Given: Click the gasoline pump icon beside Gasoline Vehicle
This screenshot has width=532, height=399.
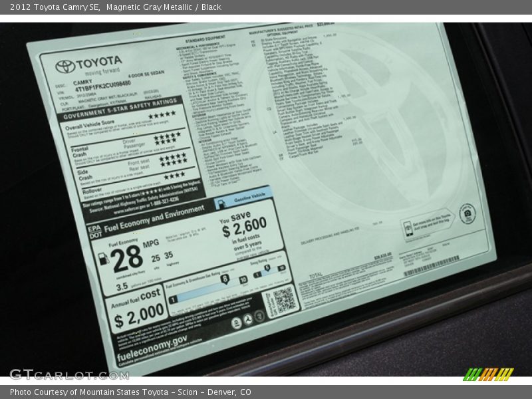Looking at the screenshot, I should [222, 203].
